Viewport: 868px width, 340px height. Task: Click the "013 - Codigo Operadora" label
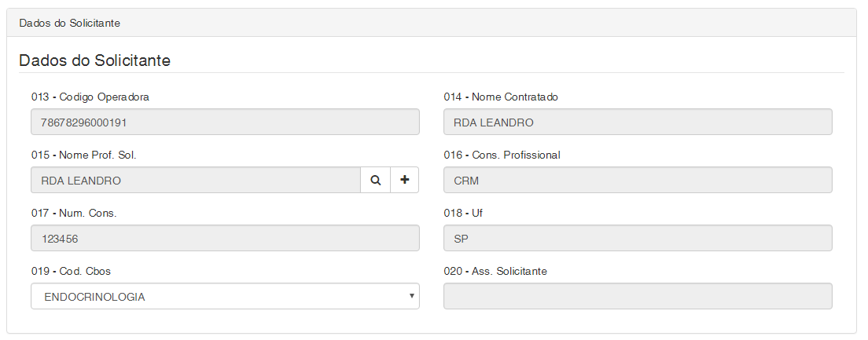[x=90, y=97]
